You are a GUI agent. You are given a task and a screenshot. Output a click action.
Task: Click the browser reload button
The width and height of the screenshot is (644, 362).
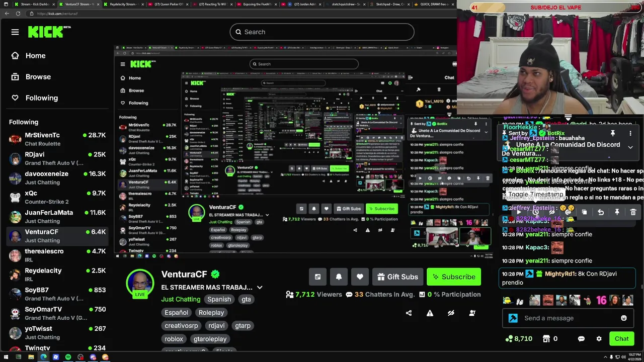[18, 14]
